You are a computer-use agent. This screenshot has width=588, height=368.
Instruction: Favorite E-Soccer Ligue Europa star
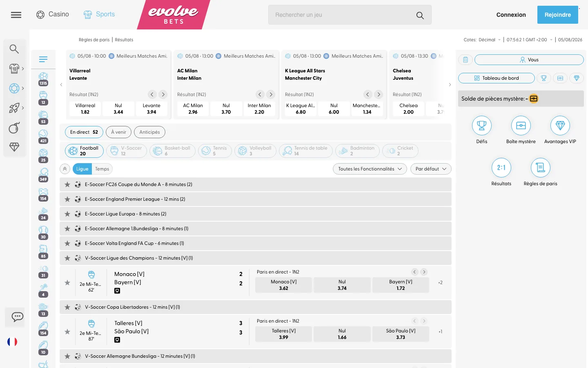coord(67,214)
